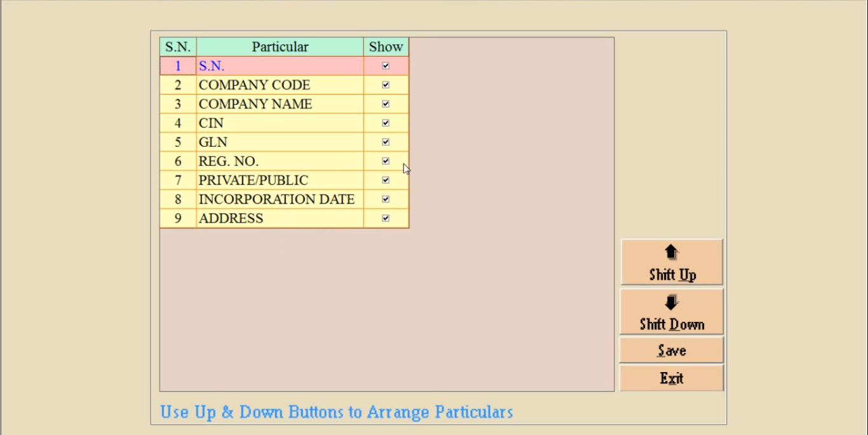868x435 pixels.
Task: Click the Show column header
Action: (386, 47)
